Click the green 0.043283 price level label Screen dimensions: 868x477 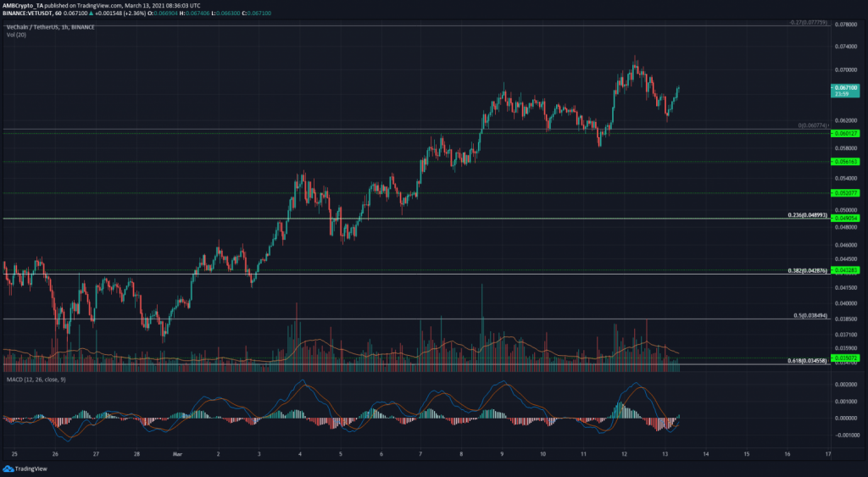(845, 270)
